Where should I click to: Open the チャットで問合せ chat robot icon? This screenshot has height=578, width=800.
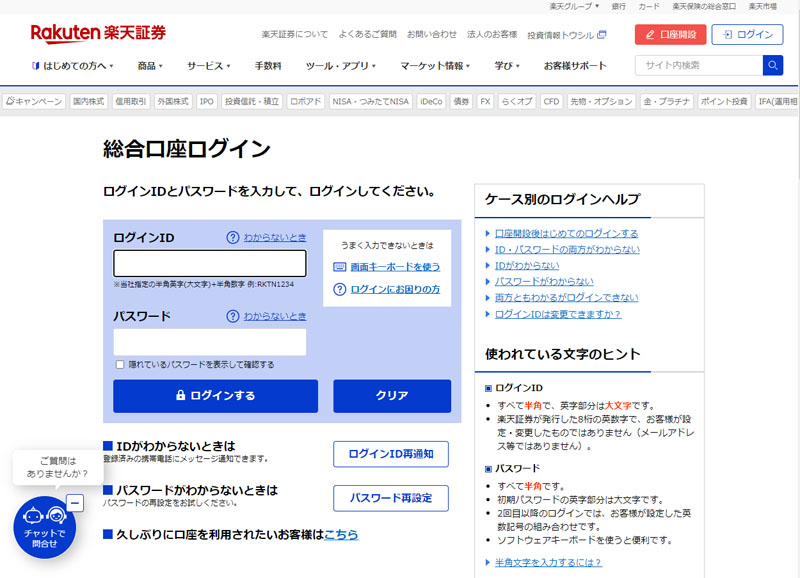[x=44, y=525]
